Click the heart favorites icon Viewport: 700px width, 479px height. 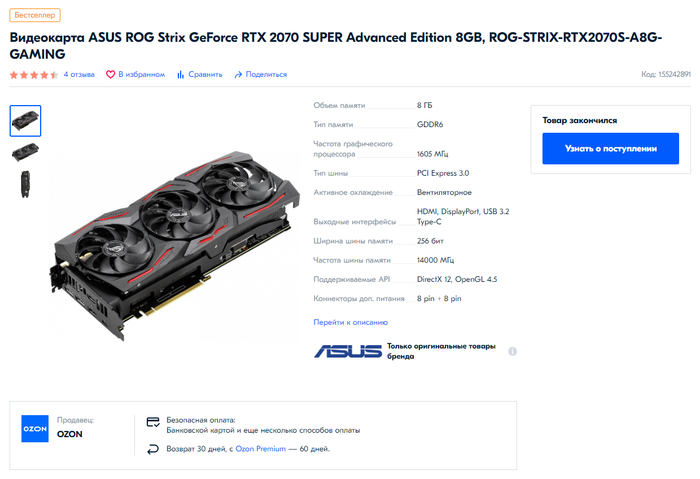110,75
